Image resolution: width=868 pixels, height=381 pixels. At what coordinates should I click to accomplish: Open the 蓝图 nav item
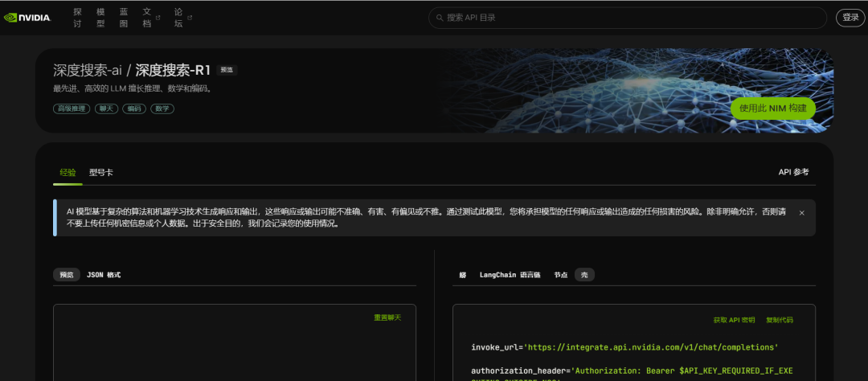click(x=124, y=18)
